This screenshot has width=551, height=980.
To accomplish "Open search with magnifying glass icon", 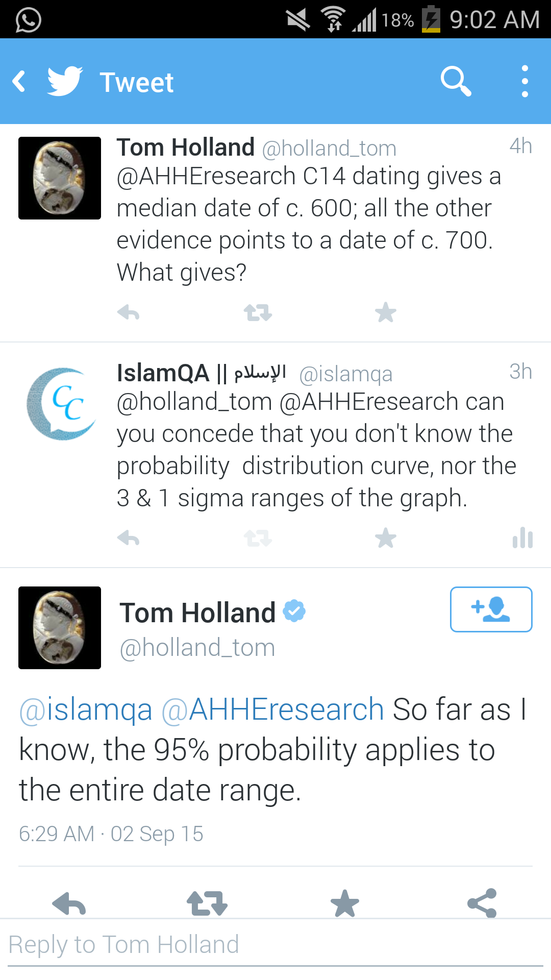I will coord(455,81).
